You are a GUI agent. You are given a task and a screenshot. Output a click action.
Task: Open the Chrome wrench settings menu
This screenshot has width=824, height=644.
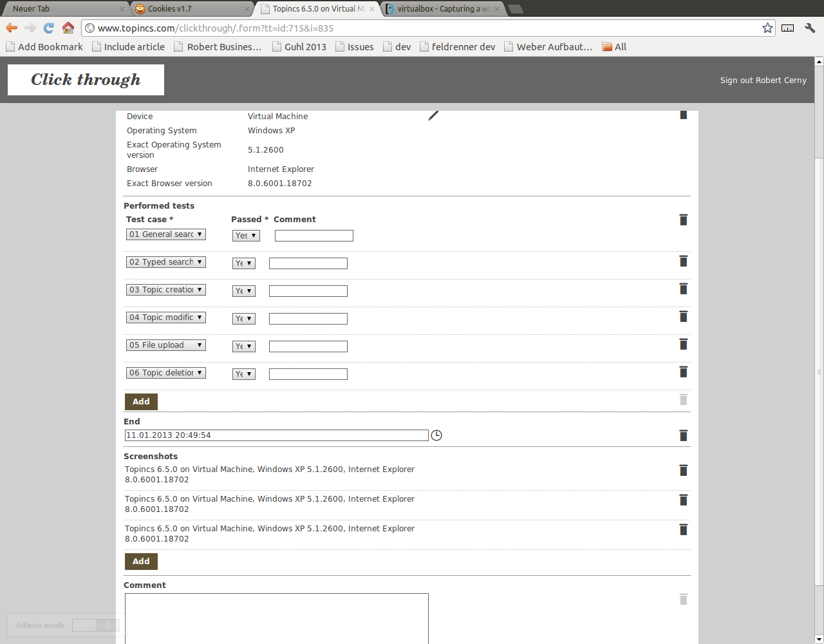tap(810, 28)
